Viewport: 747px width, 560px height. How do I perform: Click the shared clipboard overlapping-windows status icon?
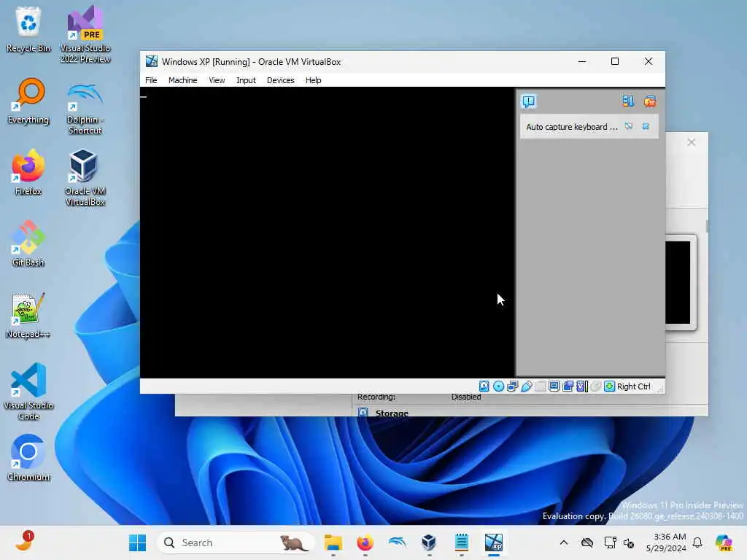tap(568, 386)
